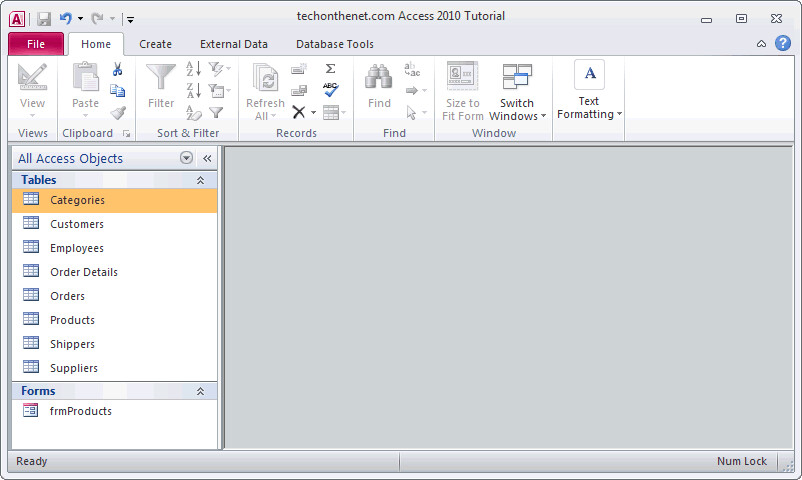This screenshot has height=480, width=802.
Task: Select the Format Painter brush icon
Action: point(118,113)
